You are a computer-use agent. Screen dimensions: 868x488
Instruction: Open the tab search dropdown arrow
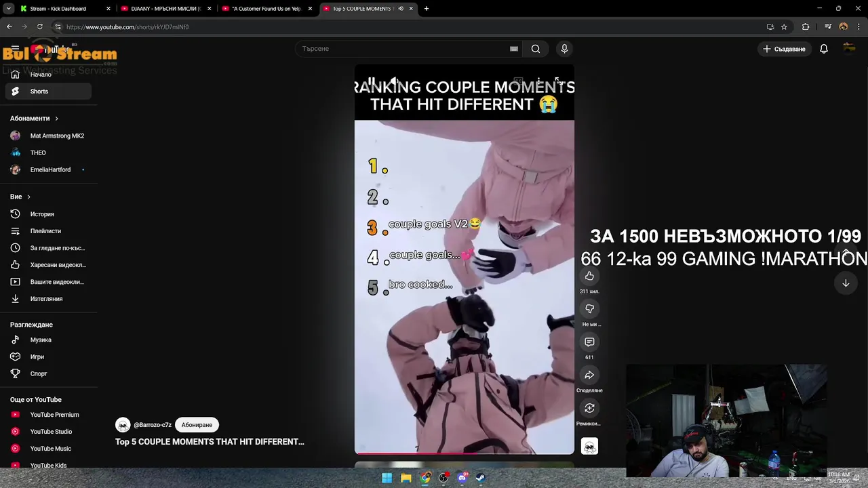[x=8, y=9]
